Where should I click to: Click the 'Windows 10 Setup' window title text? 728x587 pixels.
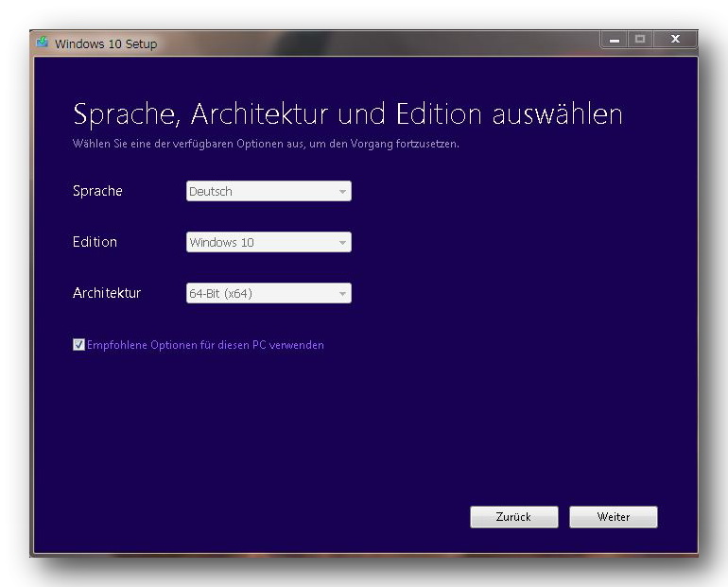[x=106, y=44]
